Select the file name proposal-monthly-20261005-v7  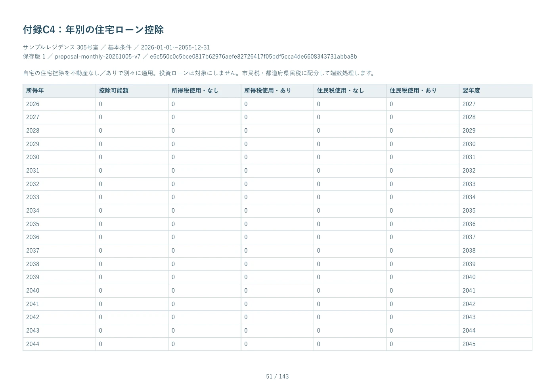[x=98, y=57]
